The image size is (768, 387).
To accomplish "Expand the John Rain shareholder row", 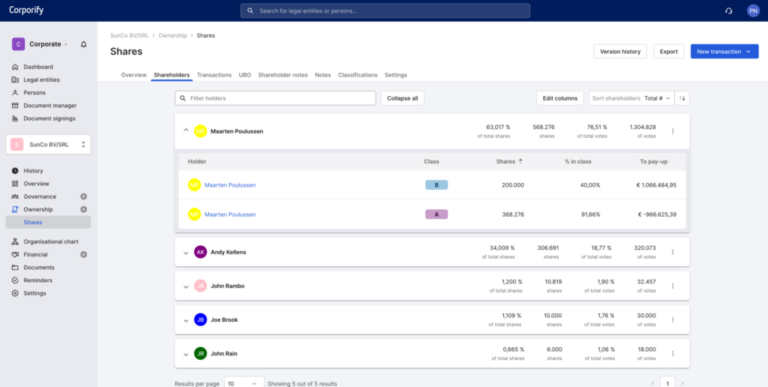I will [186, 354].
